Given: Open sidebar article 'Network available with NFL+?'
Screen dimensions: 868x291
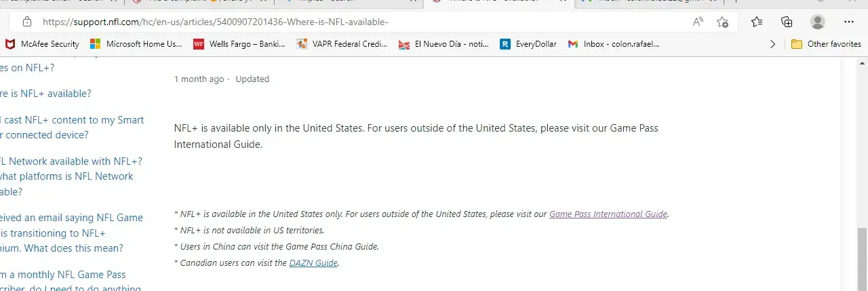Looking at the screenshot, I should click(71, 176).
